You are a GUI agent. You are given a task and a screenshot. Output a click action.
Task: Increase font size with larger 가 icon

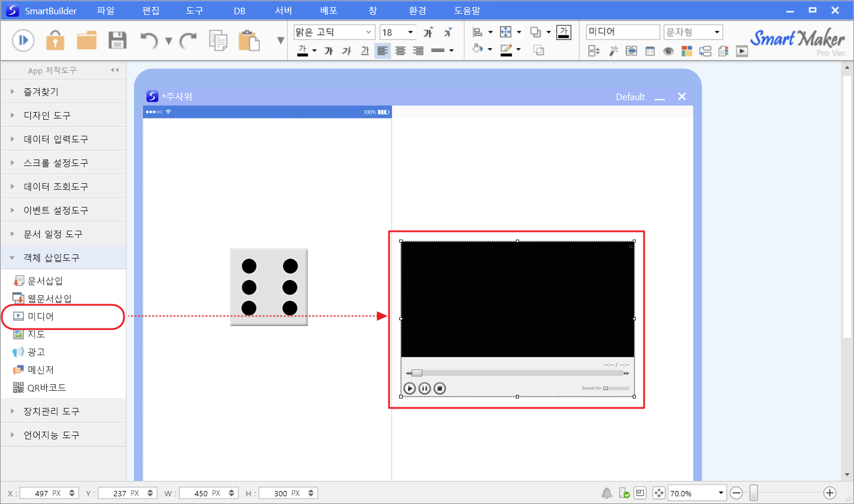tap(428, 32)
